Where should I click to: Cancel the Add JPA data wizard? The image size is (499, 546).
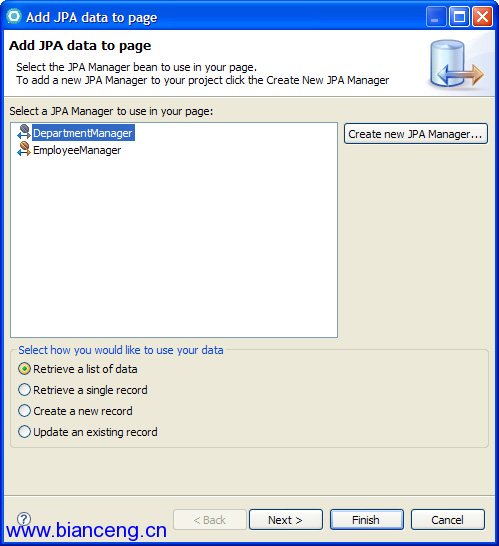pos(447,520)
